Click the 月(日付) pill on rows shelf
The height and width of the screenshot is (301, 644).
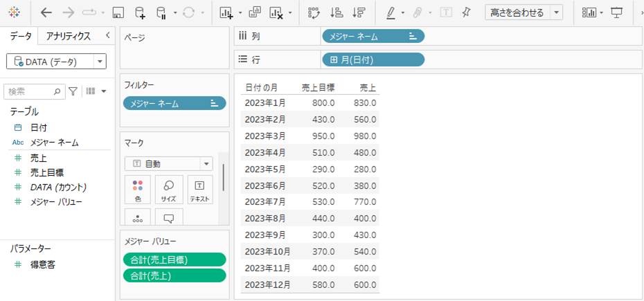tap(373, 60)
